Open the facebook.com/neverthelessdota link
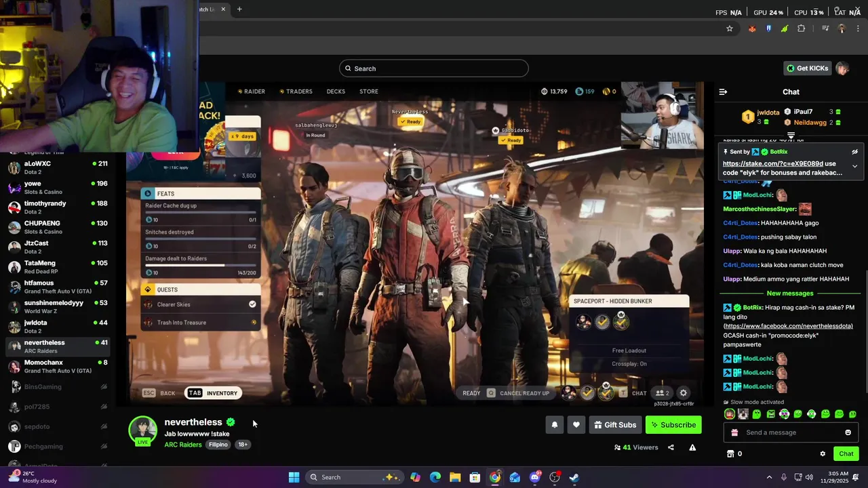This screenshot has width=868, height=488. pos(788,326)
